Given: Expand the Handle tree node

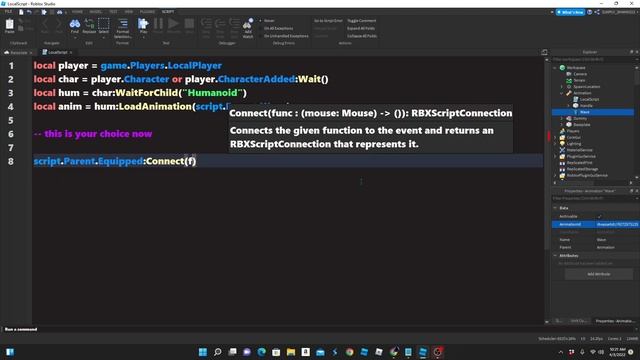Looking at the screenshot, I should (568, 106).
